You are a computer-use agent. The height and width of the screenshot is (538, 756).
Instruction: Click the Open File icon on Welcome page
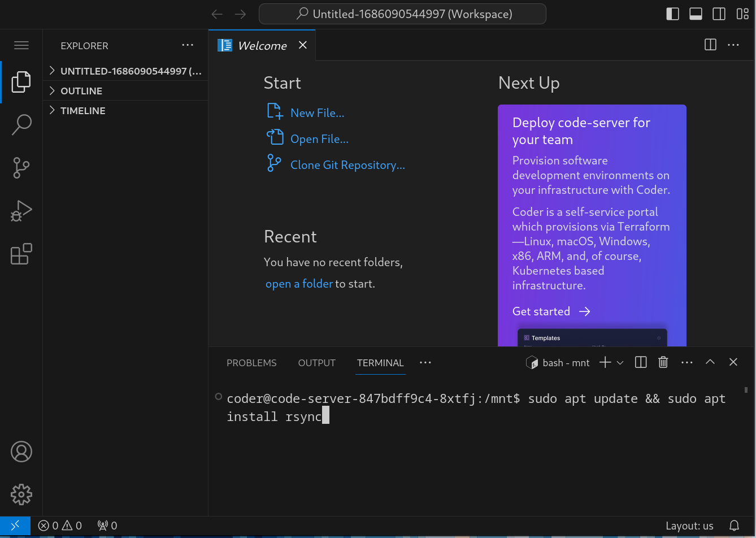(275, 137)
